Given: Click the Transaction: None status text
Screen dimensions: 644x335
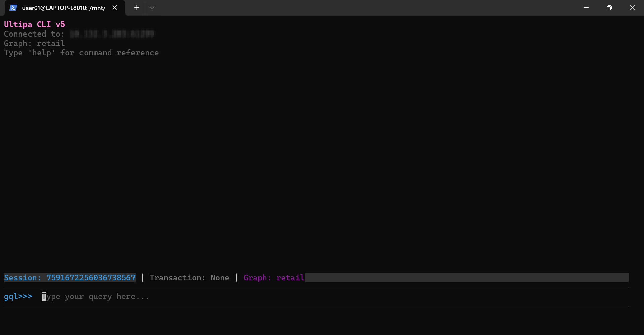Looking at the screenshot, I should (189, 278).
